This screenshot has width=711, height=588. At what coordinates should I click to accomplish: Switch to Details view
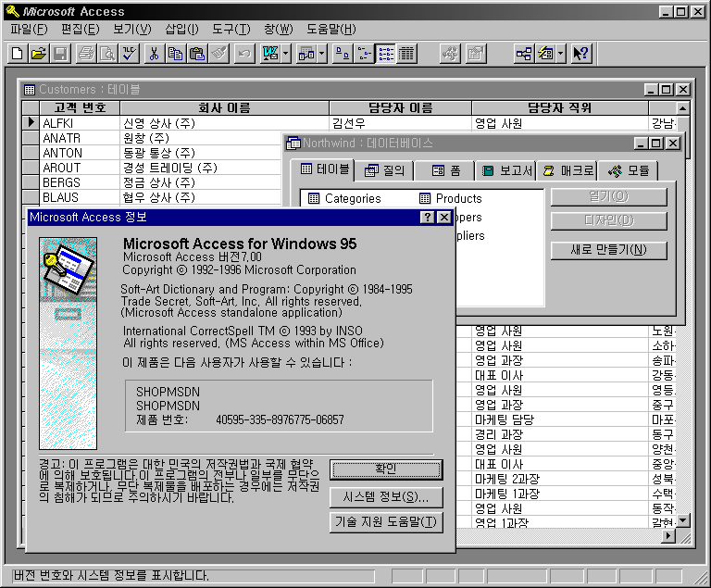pos(406,54)
